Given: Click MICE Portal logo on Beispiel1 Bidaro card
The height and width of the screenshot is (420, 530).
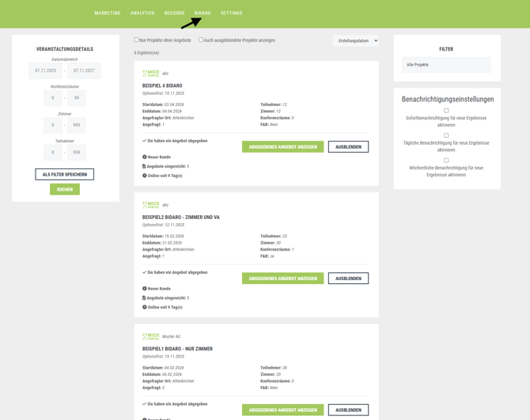Looking at the screenshot, I should coord(150,336).
